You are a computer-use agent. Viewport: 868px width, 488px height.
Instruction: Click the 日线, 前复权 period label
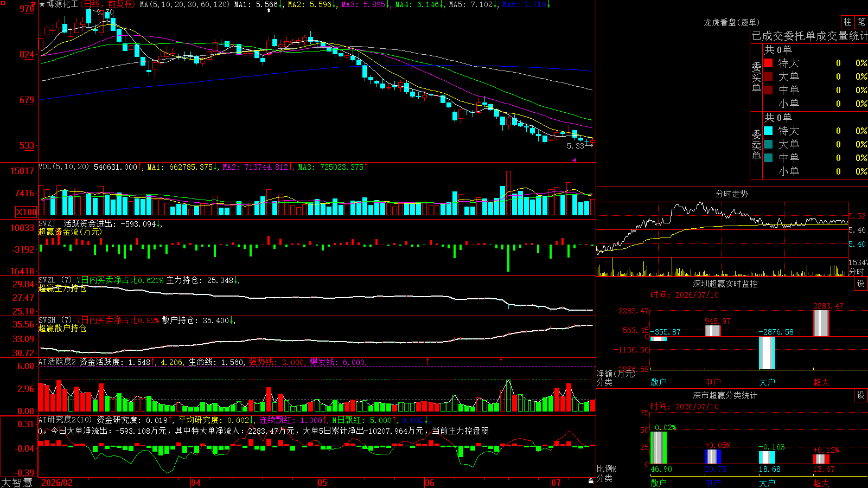pyautogui.click(x=109, y=4)
